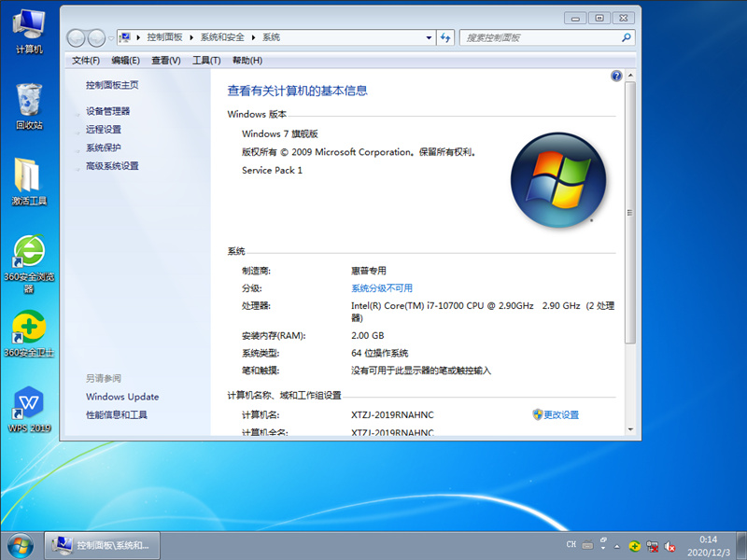Click the Forward navigation arrow button
This screenshot has height=560, width=747.
(x=96, y=38)
